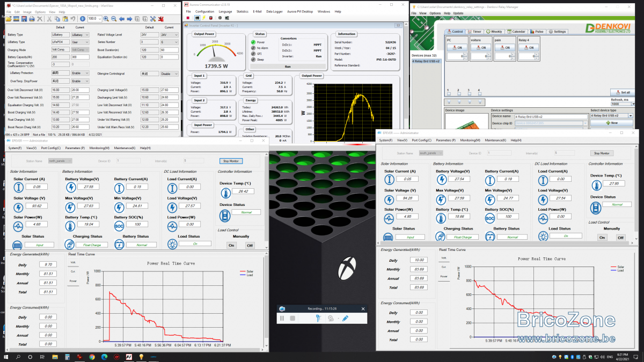Toggle relay checkbox 1 in Denkovi
The width and height of the screenshot is (644, 362).
point(449,94)
